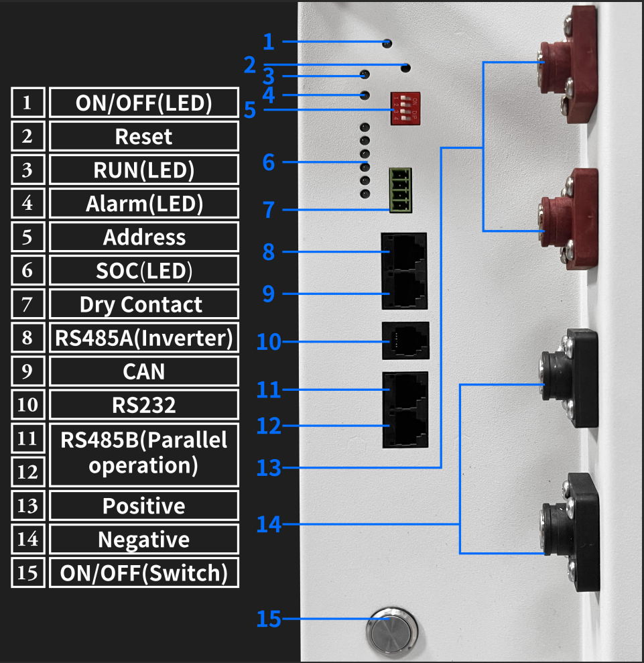
Task: Select the "SOC(LED)" legend label
Action: (144, 270)
